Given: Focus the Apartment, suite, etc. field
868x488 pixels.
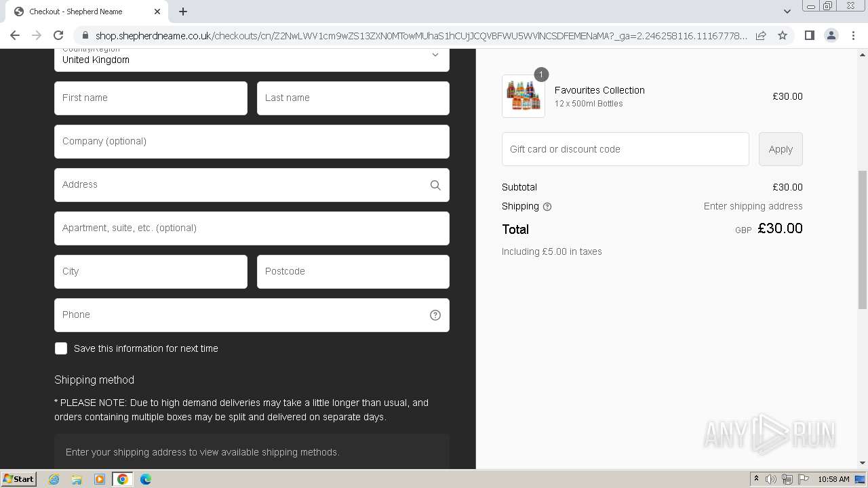Looking at the screenshot, I should pyautogui.click(x=252, y=228).
